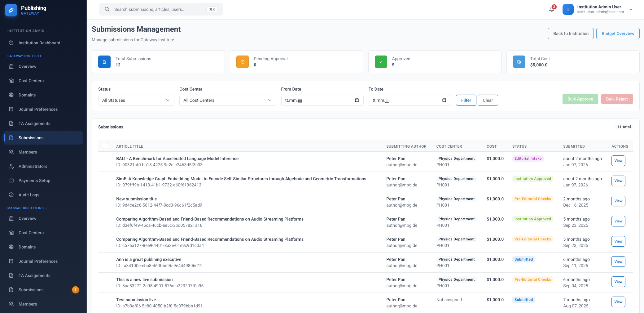This screenshot has width=644, height=313.
Task: Click the Total Cost wallet icon
Action: pos(519,62)
